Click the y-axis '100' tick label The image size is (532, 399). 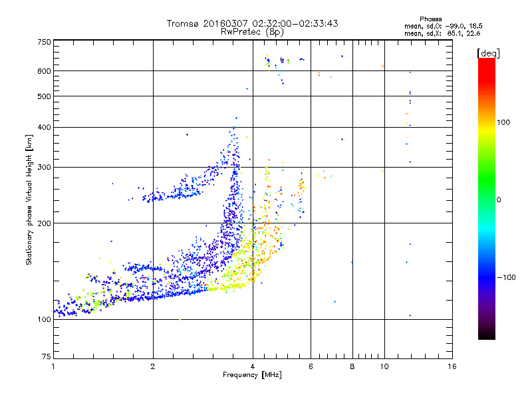(45, 320)
